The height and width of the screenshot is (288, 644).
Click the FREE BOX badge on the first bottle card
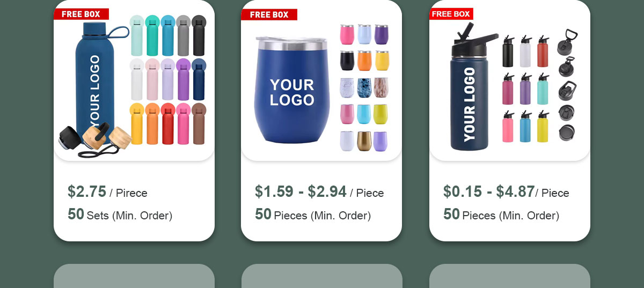81,14
